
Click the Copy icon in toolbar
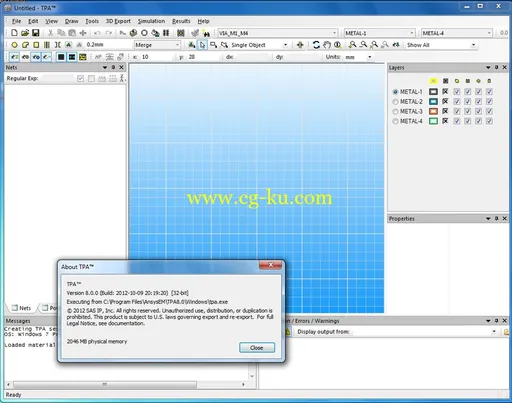tap(61, 33)
